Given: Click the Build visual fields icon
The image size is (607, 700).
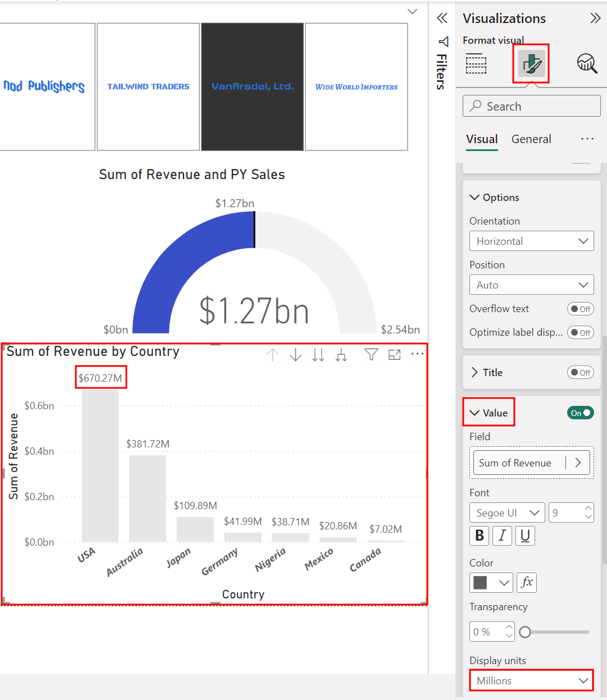Looking at the screenshot, I should [476, 63].
